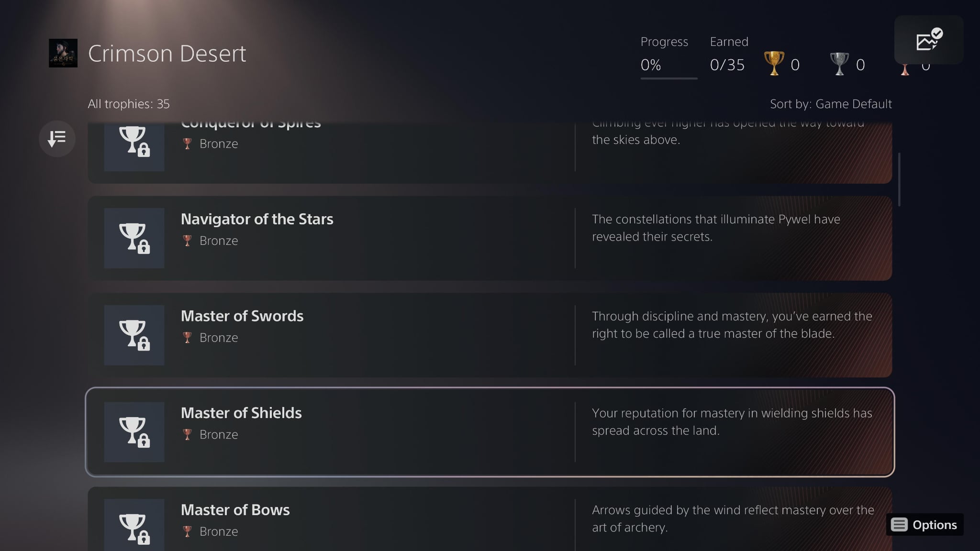Click Master of Bows locked trophy icon

(134, 526)
